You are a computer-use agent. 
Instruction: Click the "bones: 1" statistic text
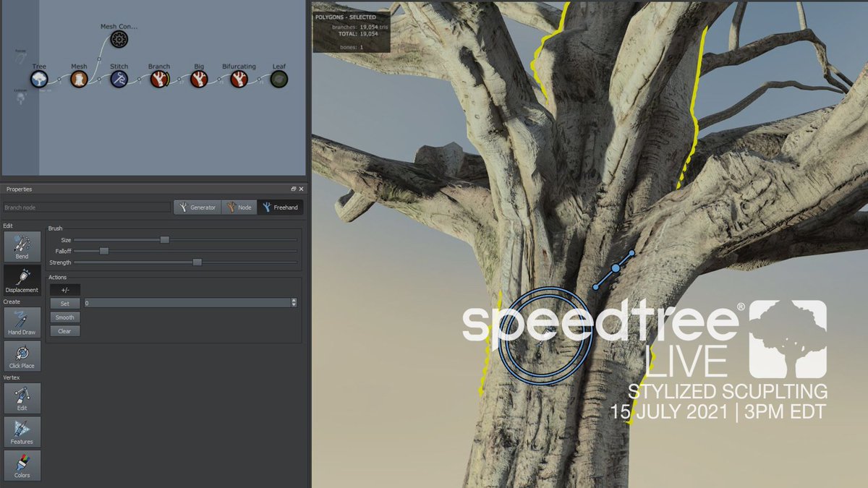click(352, 47)
